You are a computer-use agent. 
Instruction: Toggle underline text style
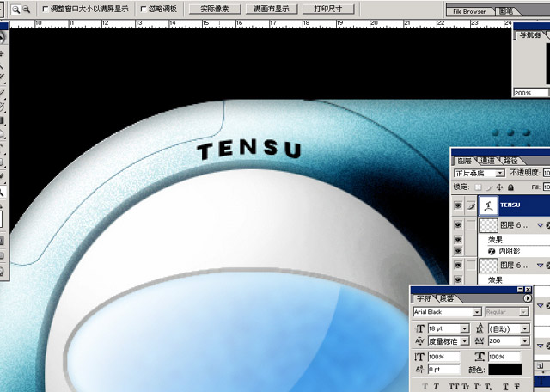(x=505, y=387)
